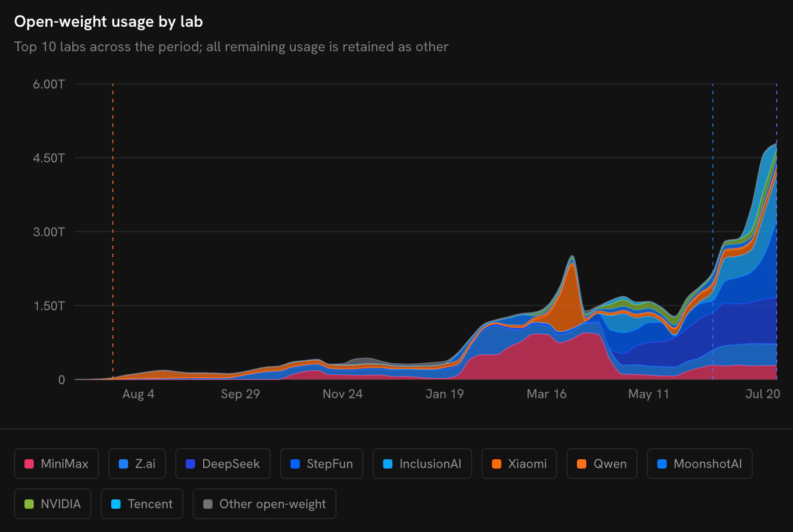This screenshot has height=532, width=793.
Task: Click the blue MoonshotAI color swatch
Action: 662,464
